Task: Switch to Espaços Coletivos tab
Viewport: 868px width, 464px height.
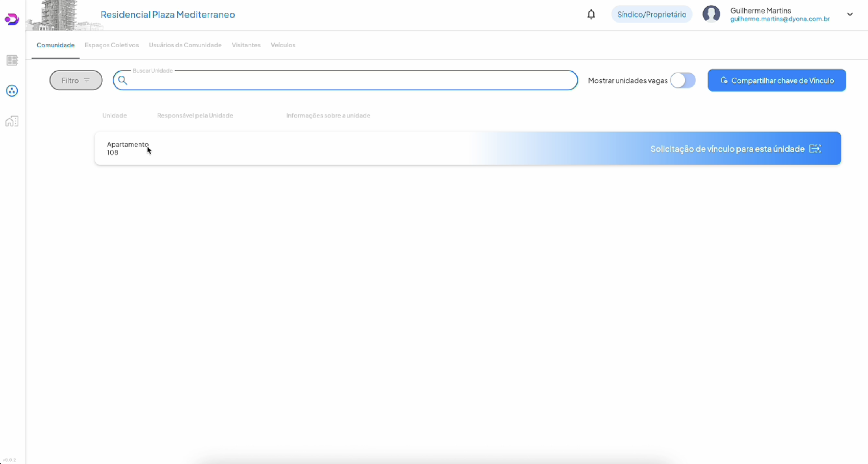Action: pos(111,45)
